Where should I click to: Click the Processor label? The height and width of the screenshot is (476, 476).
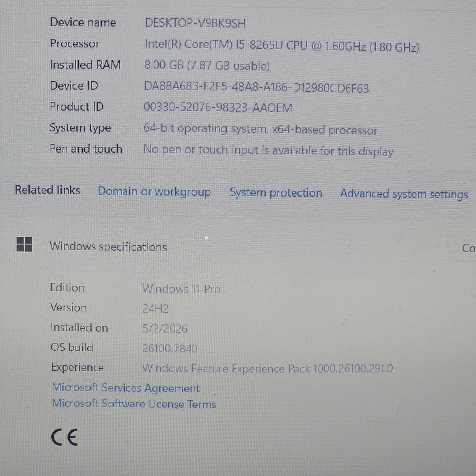[x=74, y=43]
